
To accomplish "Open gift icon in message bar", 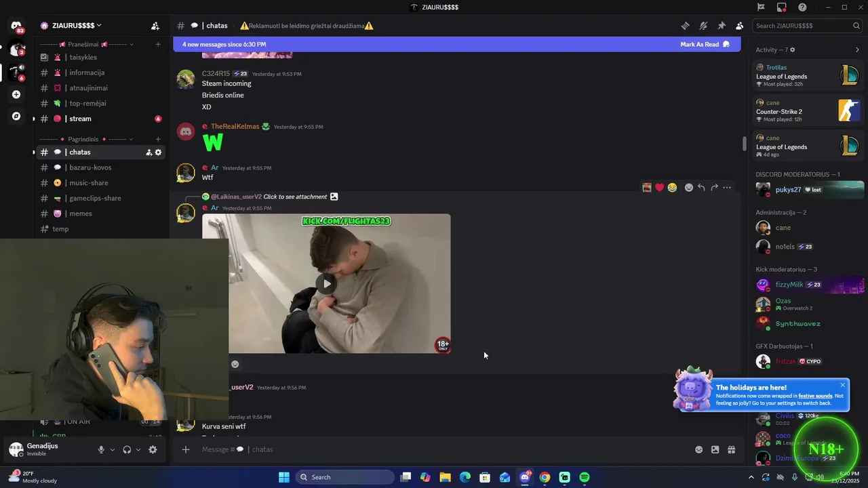I will [x=732, y=449].
